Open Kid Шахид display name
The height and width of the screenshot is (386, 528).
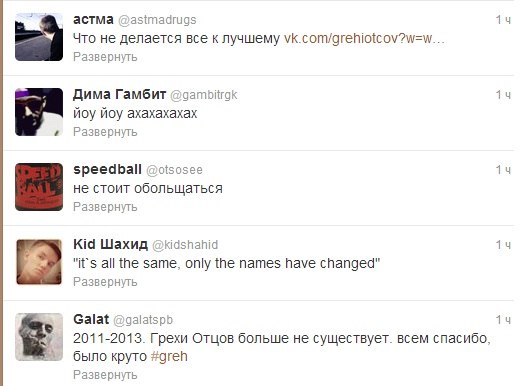coord(110,244)
